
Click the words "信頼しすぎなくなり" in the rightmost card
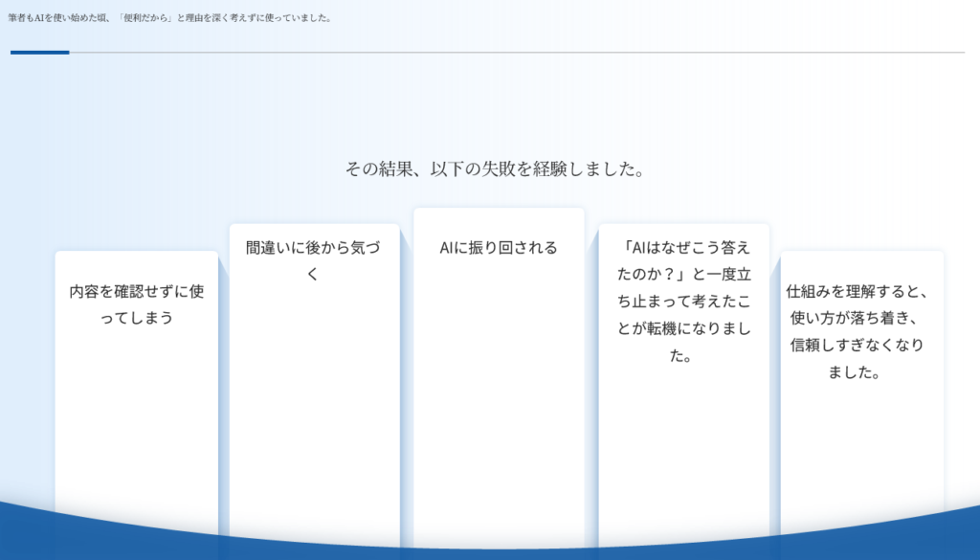[x=857, y=346]
